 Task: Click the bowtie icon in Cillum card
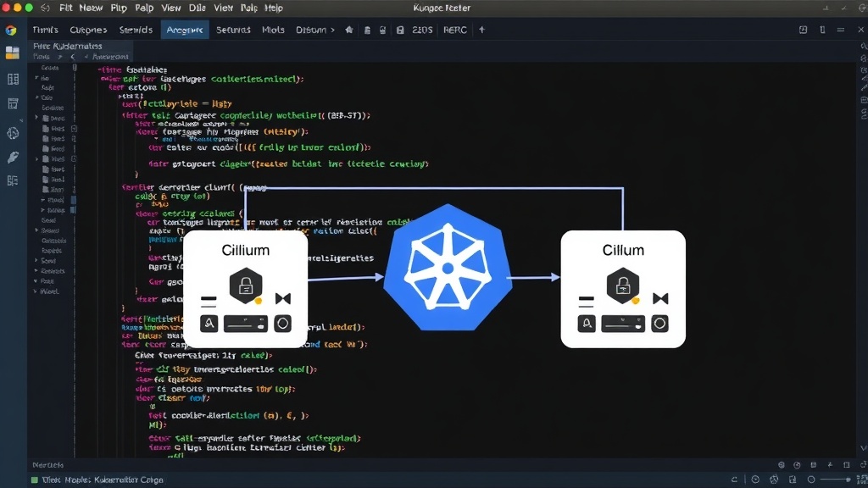[660, 299]
